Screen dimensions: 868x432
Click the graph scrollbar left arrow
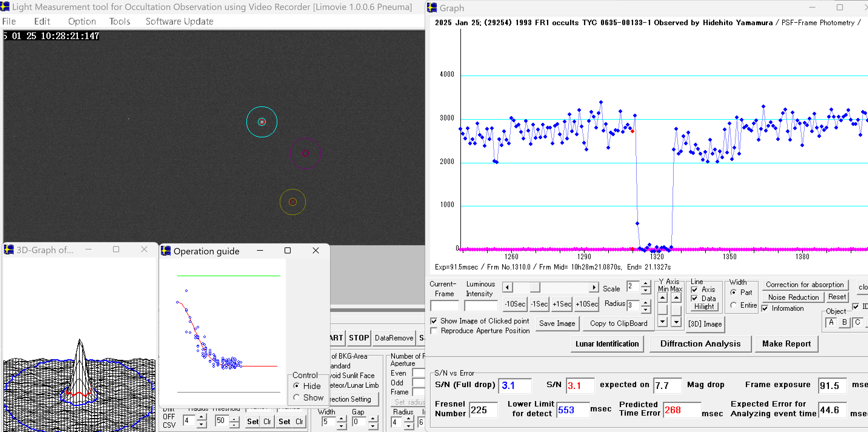click(507, 287)
